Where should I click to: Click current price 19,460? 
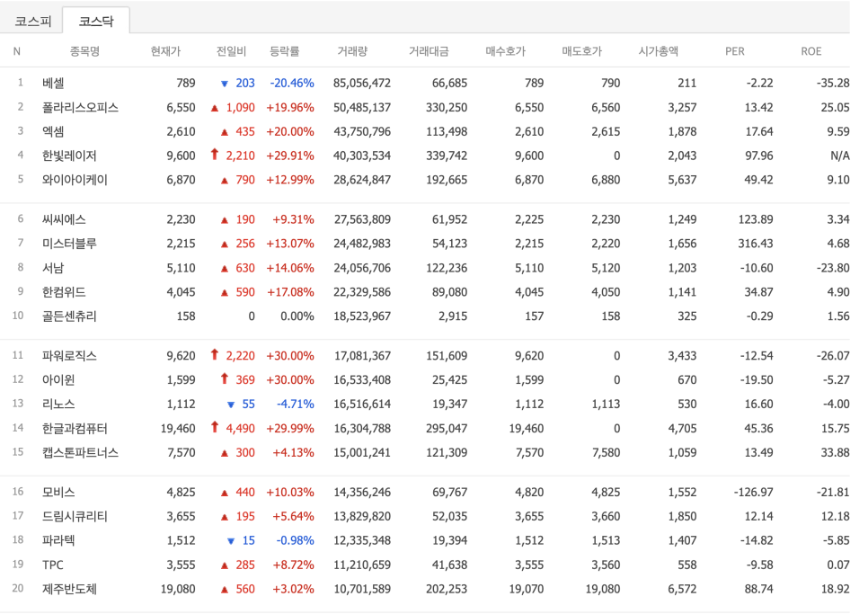178,429
